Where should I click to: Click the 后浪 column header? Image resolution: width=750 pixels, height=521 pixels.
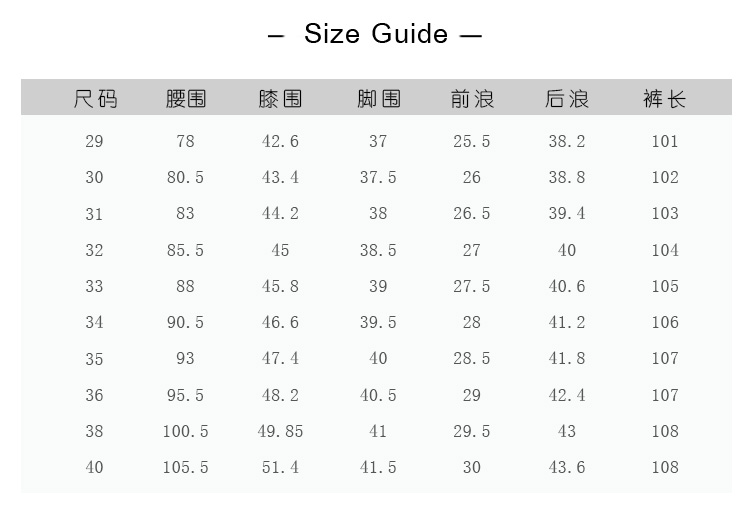pyautogui.click(x=567, y=99)
